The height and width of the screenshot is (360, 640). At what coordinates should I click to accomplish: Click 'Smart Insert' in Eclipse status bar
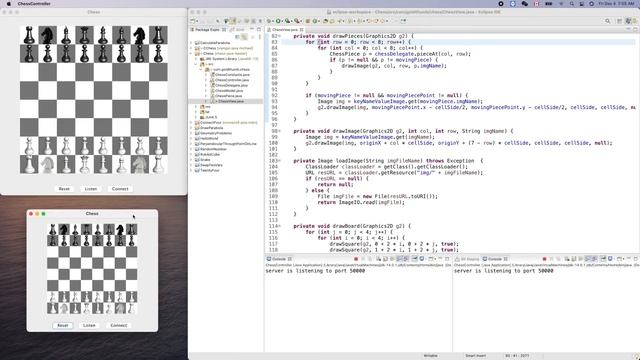tap(476, 356)
